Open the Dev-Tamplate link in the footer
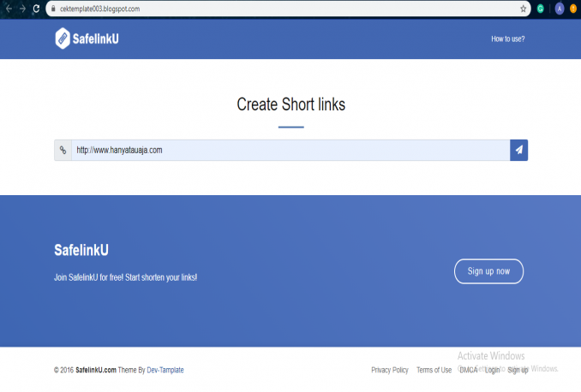The image size is (581, 392). (x=165, y=370)
